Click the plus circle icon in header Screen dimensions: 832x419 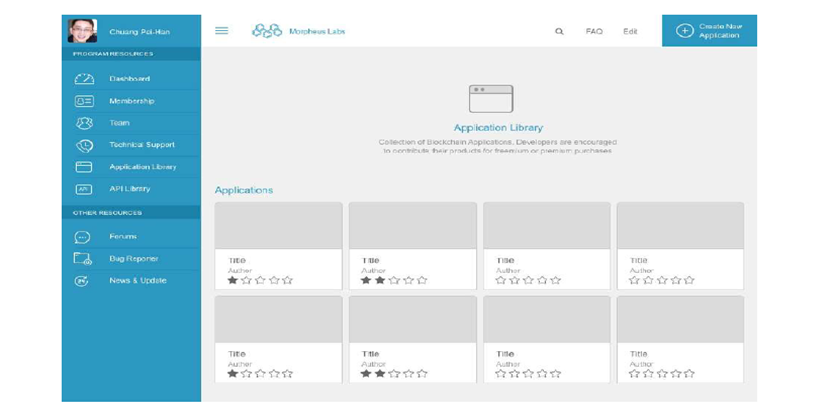pos(684,31)
